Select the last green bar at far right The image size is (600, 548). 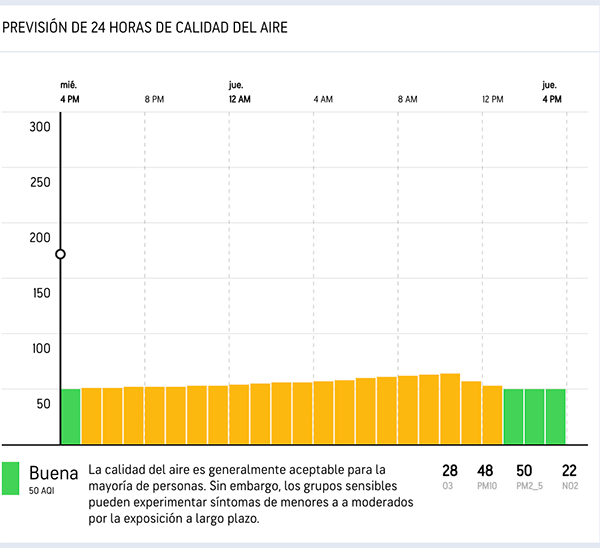(x=555, y=416)
